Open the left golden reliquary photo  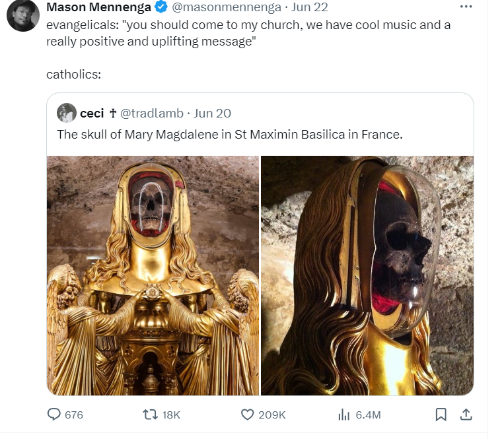click(x=153, y=275)
